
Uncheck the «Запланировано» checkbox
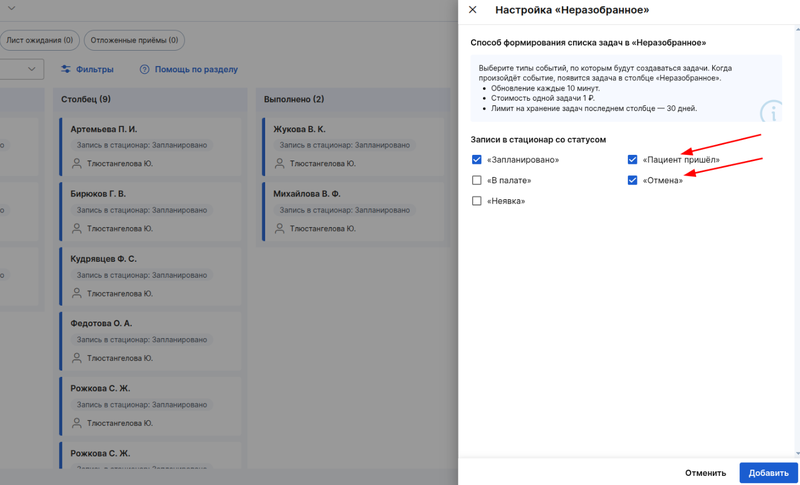pyautogui.click(x=477, y=160)
